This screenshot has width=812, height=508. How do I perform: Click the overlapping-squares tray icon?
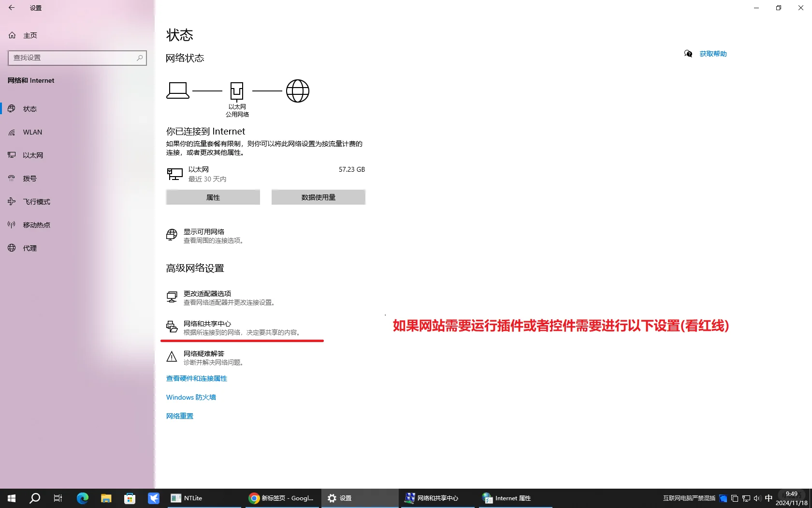point(735,498)
